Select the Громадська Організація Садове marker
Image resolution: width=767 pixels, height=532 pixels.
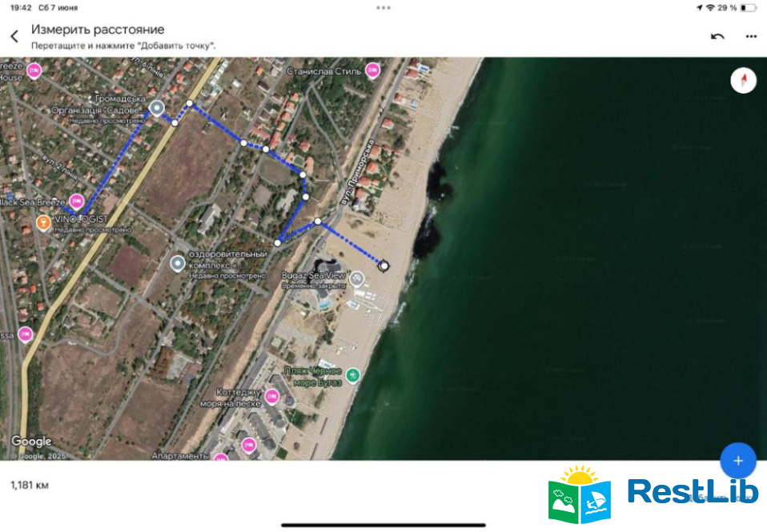coord(157,108)
